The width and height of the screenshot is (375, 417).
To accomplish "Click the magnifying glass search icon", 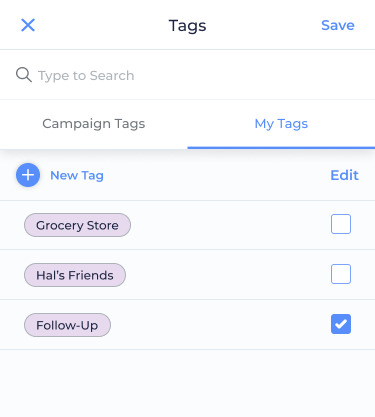I will point(24,75).
